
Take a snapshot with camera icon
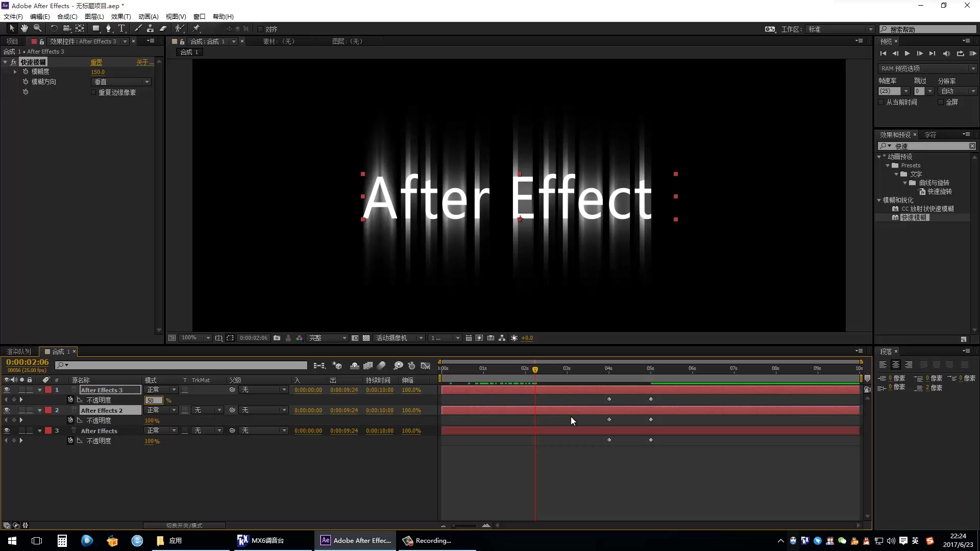(277, 338)
